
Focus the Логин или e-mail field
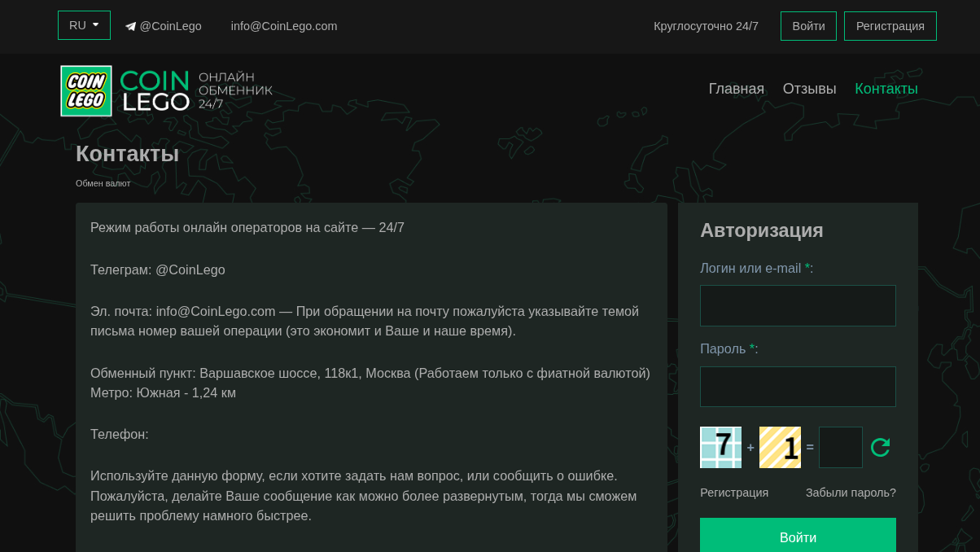pos(798,305)
